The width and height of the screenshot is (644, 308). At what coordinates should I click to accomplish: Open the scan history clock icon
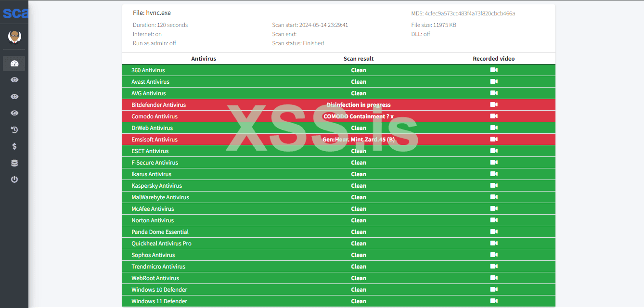click(x=14, y=130)
